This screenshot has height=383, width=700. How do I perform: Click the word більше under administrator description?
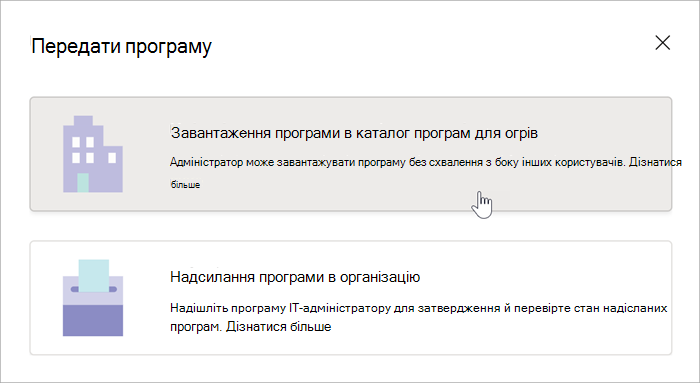tap(185, 184)
